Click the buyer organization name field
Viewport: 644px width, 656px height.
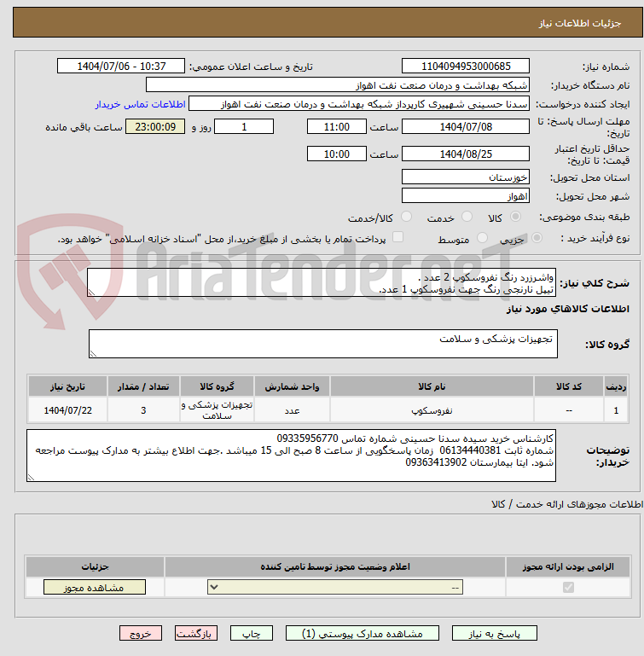click(x=338, y=85)
